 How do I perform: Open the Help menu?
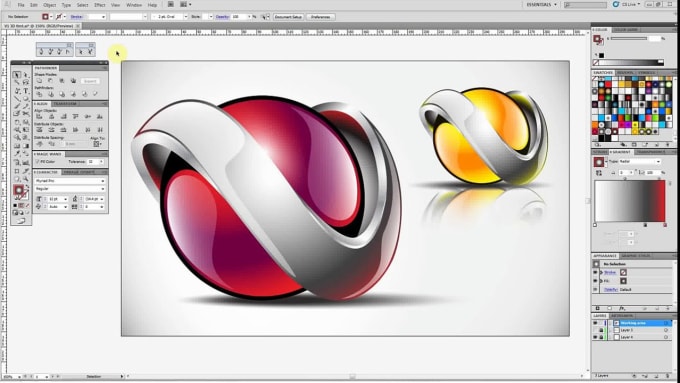point(152,5)
